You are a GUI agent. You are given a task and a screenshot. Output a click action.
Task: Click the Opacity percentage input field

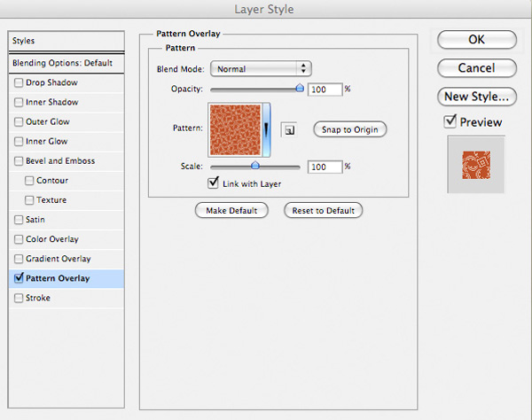pos(325,89)
